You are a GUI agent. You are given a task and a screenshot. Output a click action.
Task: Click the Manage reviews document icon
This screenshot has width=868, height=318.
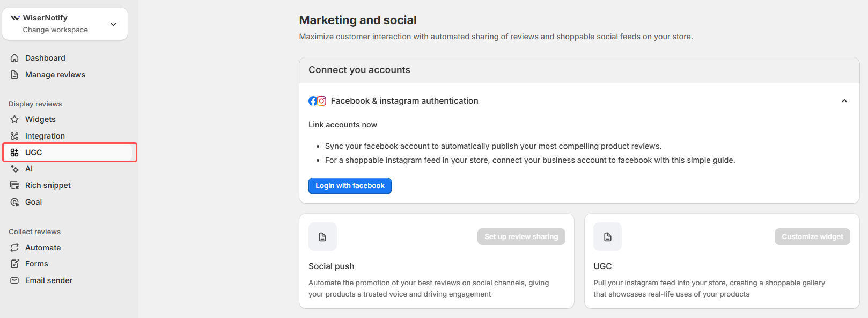point(14,75)
